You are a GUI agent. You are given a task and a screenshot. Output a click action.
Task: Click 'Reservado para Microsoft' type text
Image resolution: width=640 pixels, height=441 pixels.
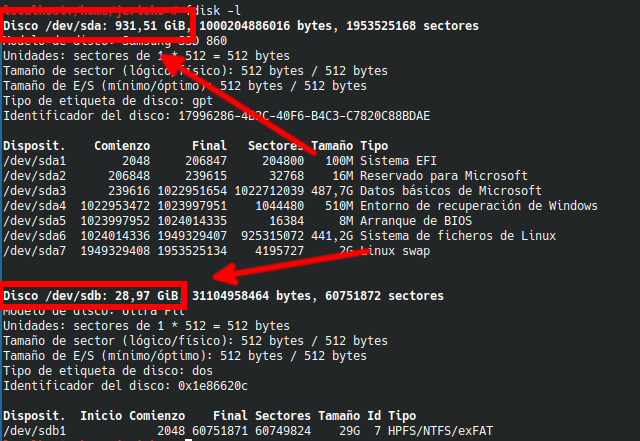(443, 175)
